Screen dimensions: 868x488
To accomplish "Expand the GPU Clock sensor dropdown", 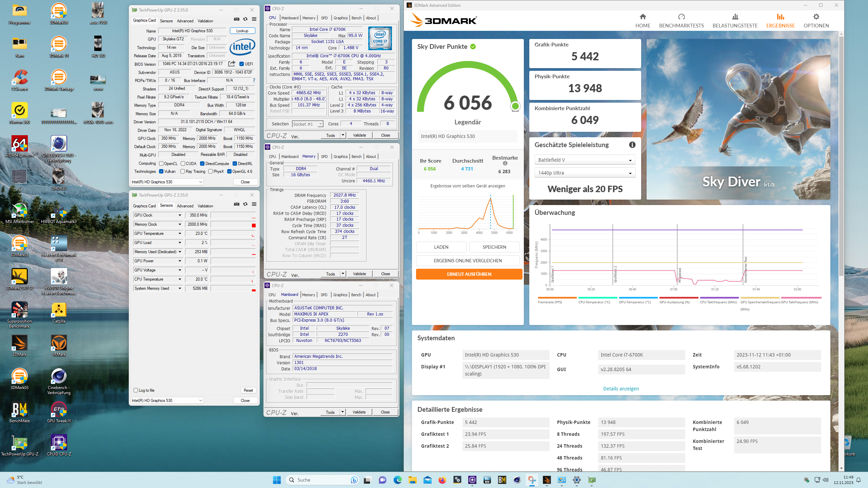I will [180, 215].
